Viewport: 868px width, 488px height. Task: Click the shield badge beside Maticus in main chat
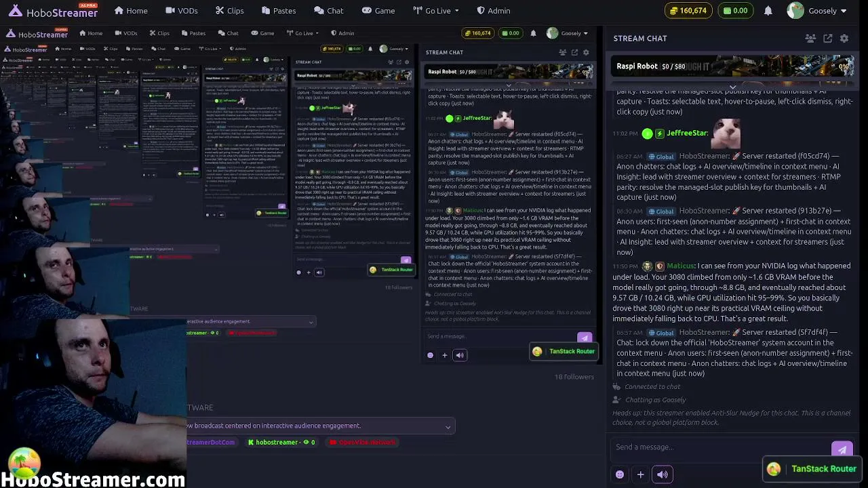coord(659,266)
